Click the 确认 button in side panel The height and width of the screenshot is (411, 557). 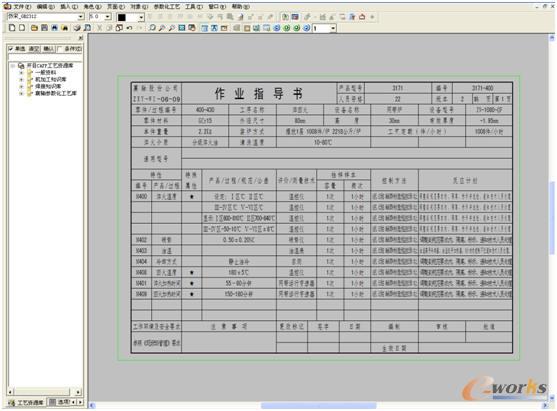coord(48,49)
